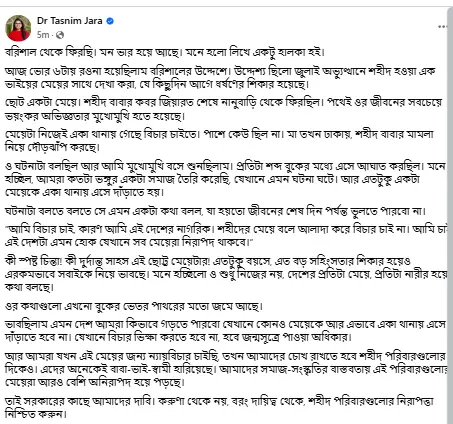The image size is (453, 424).
Task: Click the paragraph beginning ছোট একটা মেয়ে
Action: pyautogui.click(x=223, y=109)
